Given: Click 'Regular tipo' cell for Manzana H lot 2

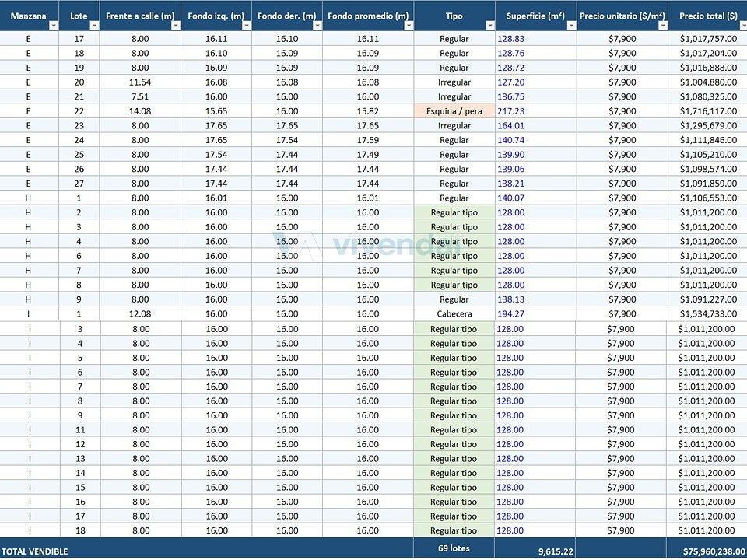Looking at the screenshot, I should tap(454, 213).
